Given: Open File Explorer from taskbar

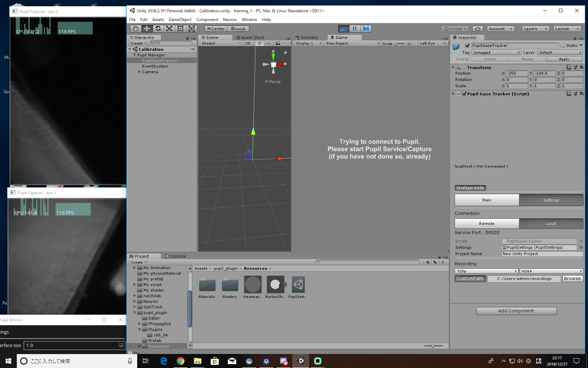Looking at the screenshot, I should 198,361.
